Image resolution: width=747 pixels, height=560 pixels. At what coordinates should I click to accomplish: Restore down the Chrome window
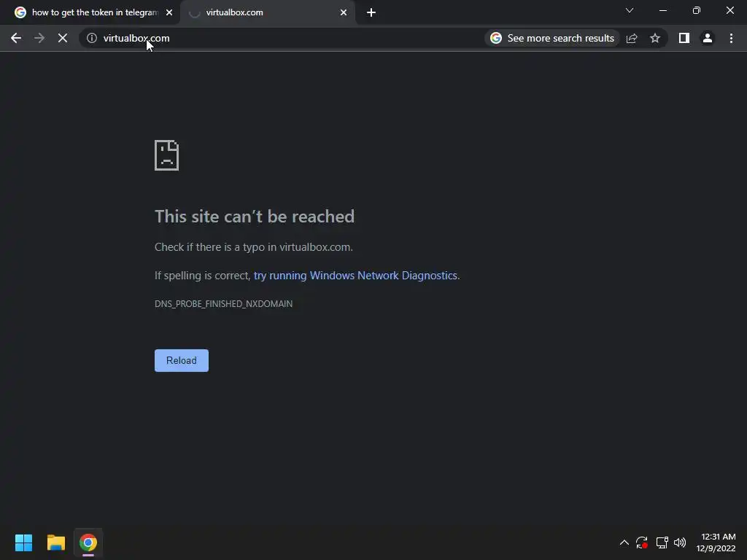pyautogui.click(x=697, y=10)
